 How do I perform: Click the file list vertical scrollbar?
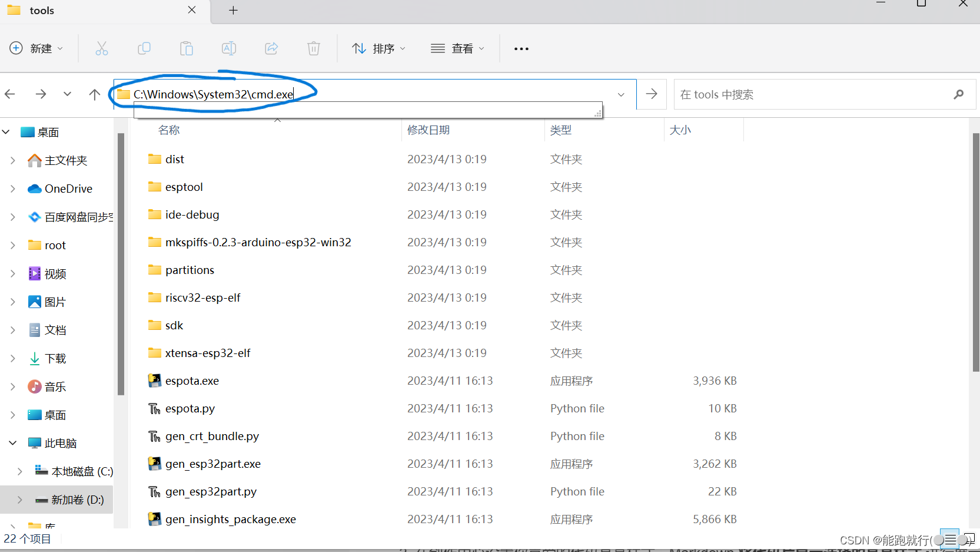click(x=975, y=252)
